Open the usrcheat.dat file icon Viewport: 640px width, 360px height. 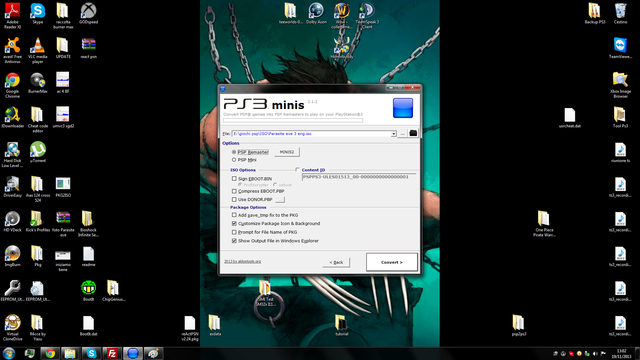pos(569,118)
